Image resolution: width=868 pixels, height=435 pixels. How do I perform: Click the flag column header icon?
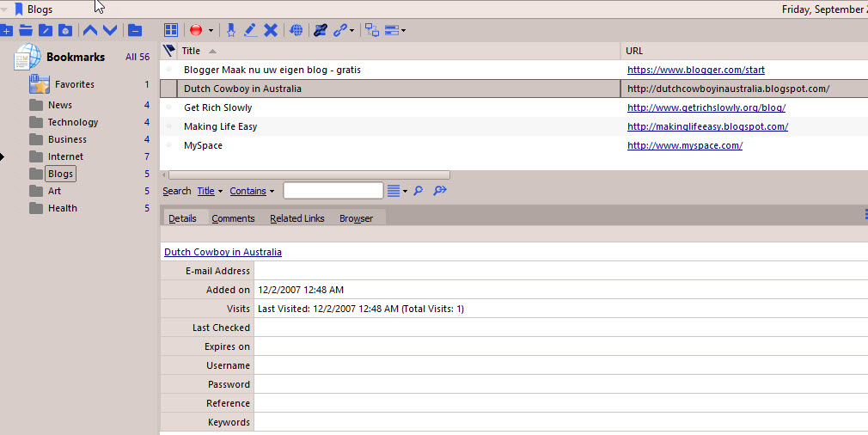point(168,51)
